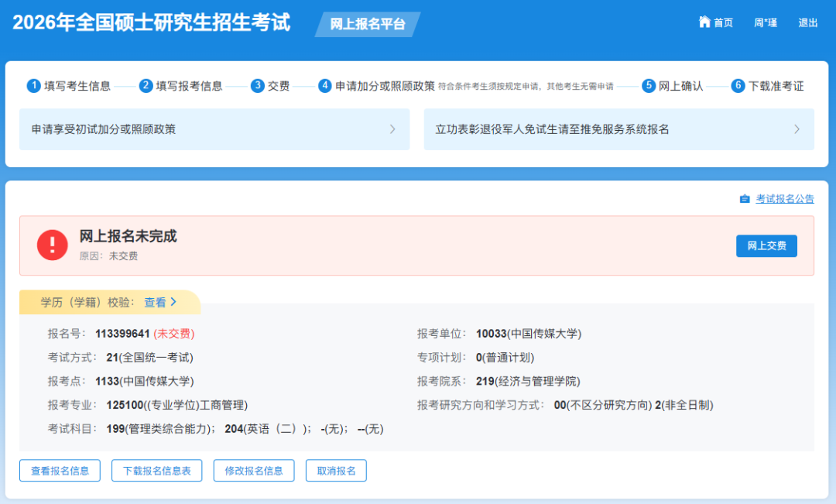Click the 下载报名信息表 button
Screen dimensions: 836x504
pyautogui.click(x=156, y=470)
